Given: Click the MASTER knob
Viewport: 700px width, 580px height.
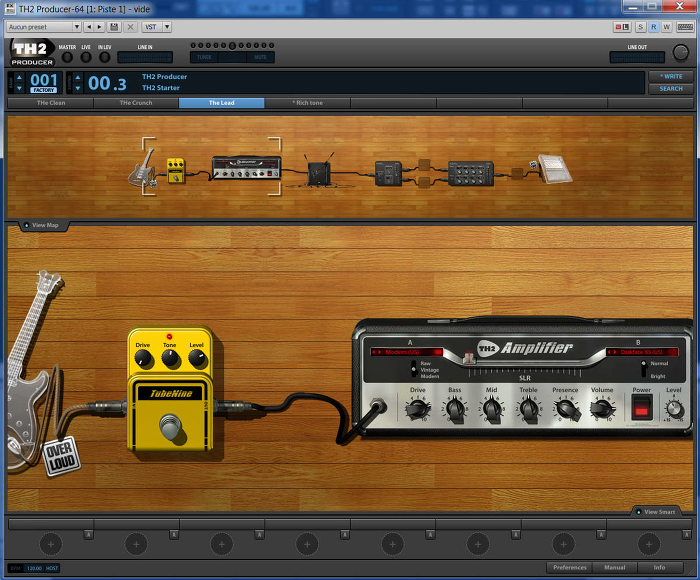Looking at the screenshot, I should 67,57.
